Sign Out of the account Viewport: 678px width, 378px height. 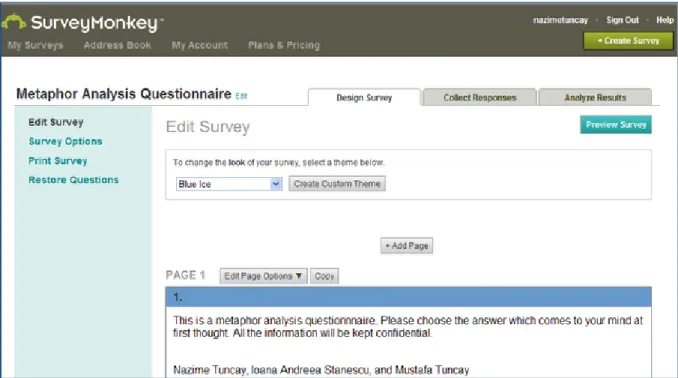click(x=622, y=20)
